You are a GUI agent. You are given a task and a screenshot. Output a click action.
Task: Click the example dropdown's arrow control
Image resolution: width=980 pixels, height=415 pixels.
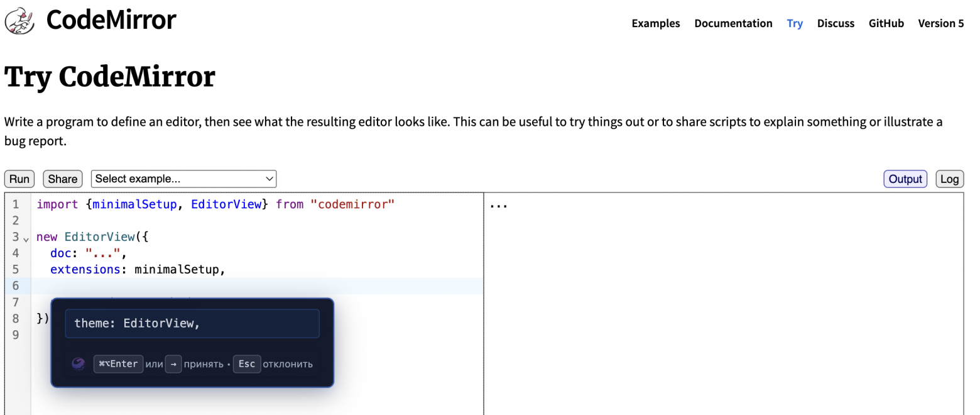pos(269,179)
